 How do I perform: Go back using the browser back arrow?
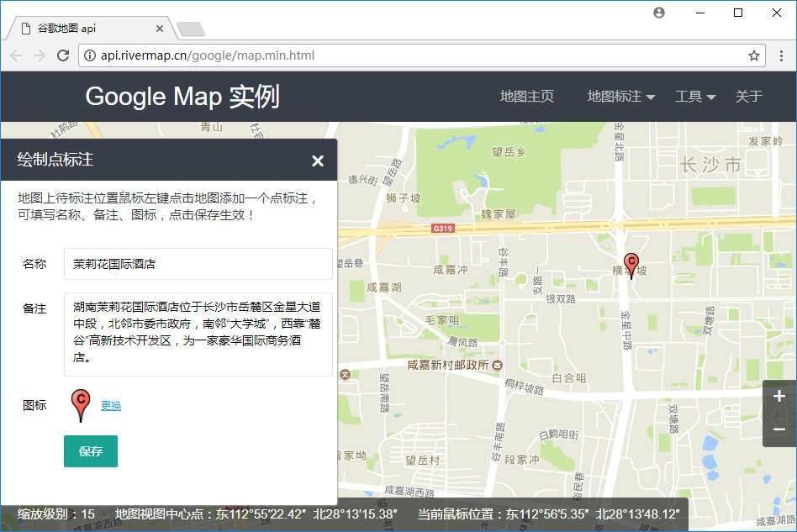point(16,55)
